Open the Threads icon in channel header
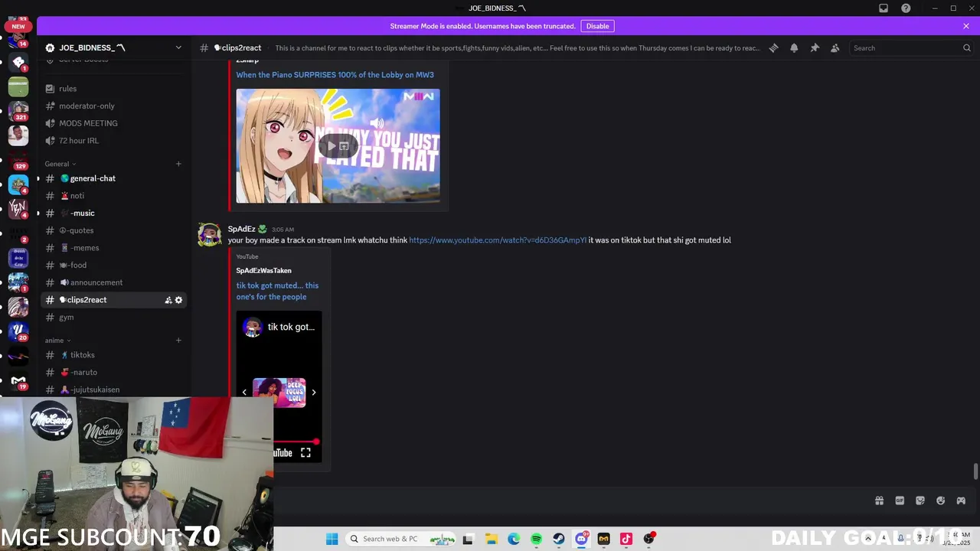The height and width of the screenshot is (551, 980). point(773,47)
